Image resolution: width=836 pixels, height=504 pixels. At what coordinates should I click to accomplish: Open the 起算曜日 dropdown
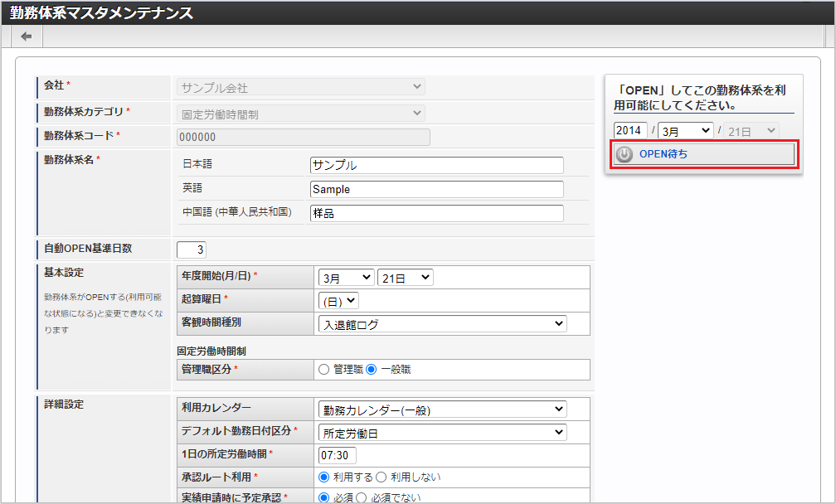click(x=338, y=301)
